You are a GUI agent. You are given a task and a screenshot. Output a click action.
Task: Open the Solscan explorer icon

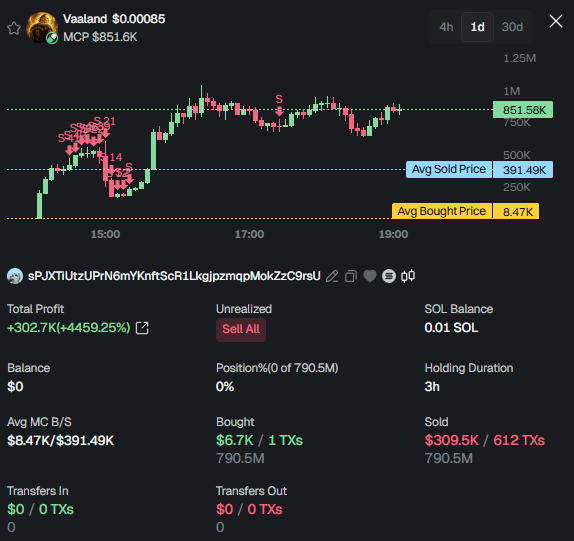click(x=389, y=276)
